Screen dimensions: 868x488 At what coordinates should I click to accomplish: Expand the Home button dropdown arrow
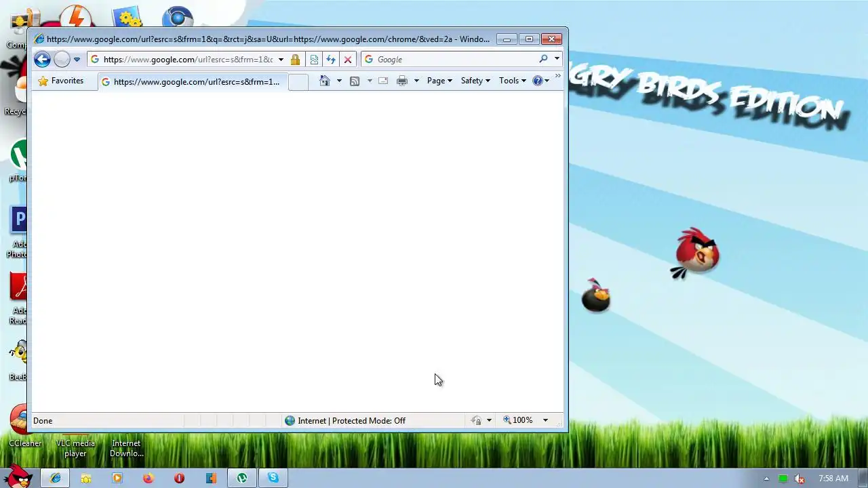[x=339, y=81]
